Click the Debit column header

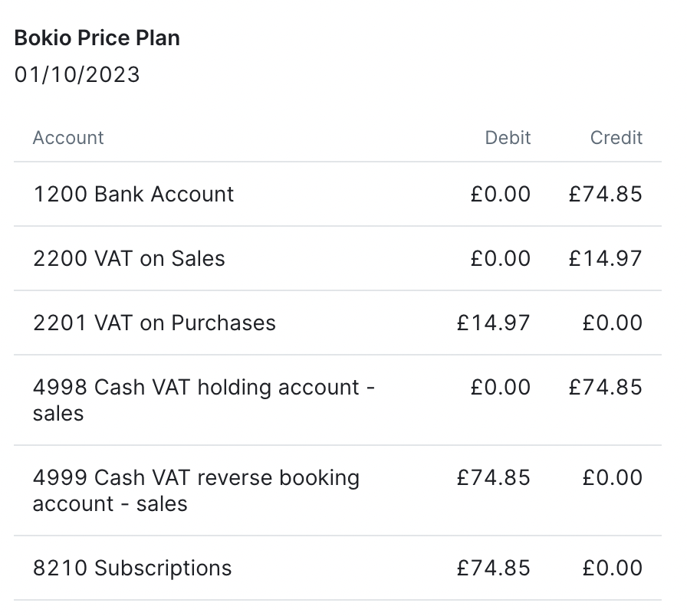click(x=508, y=138)
